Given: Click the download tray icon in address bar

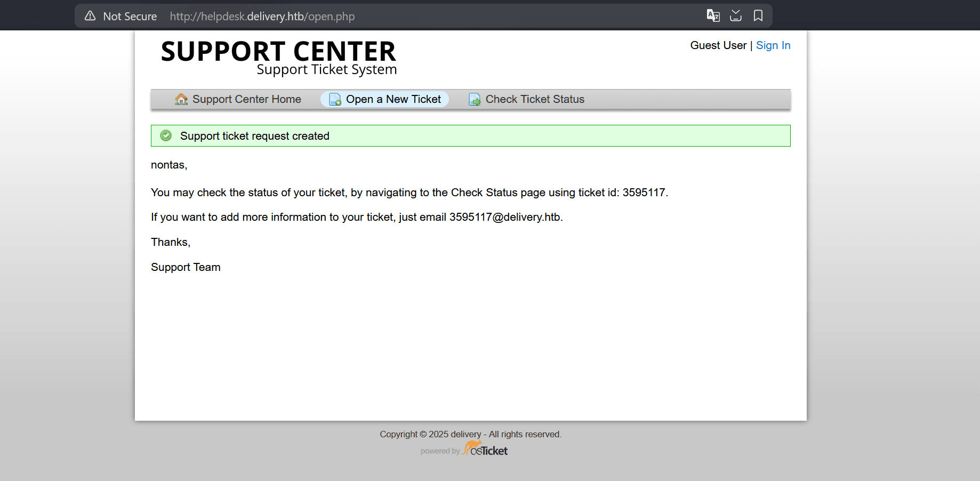Looking at the screenshot, I should [736, 15].
